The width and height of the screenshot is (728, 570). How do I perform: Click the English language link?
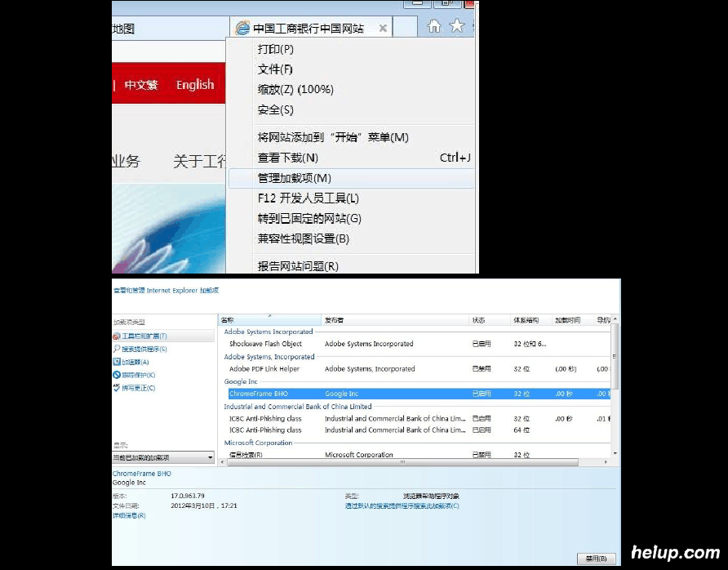point(195,85)
